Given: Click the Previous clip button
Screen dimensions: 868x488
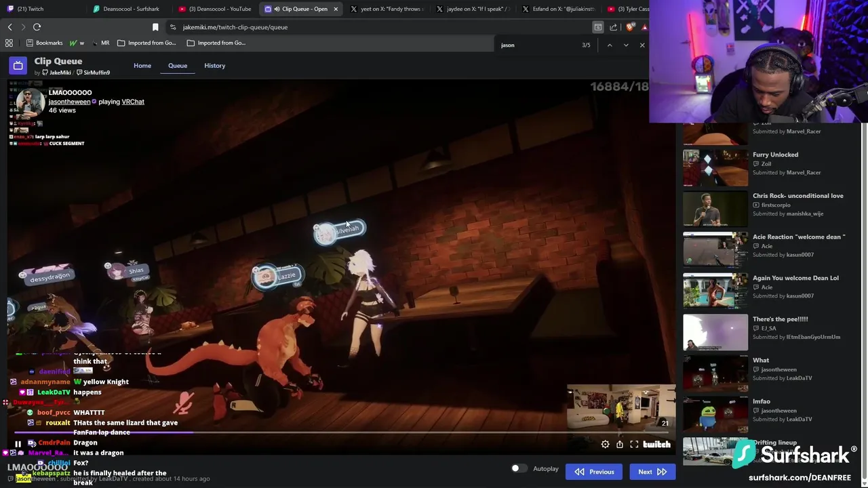Looking at the screenshot, I should tap(594, 472).
